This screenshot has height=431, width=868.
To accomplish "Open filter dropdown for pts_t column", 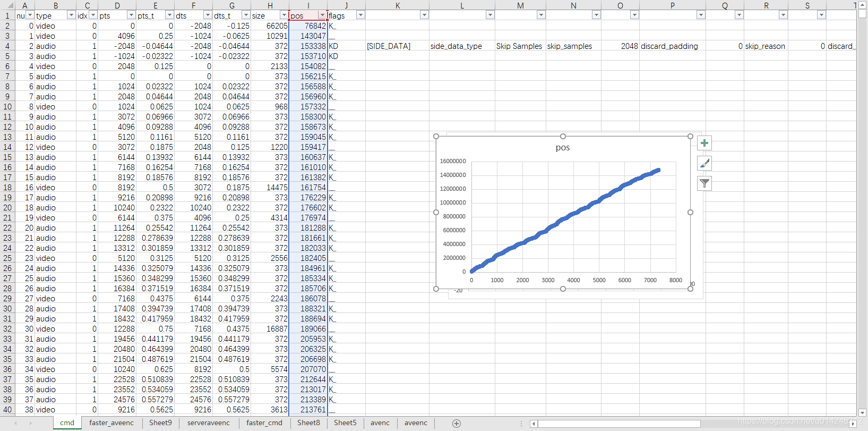I will click(x=169, y=15).
